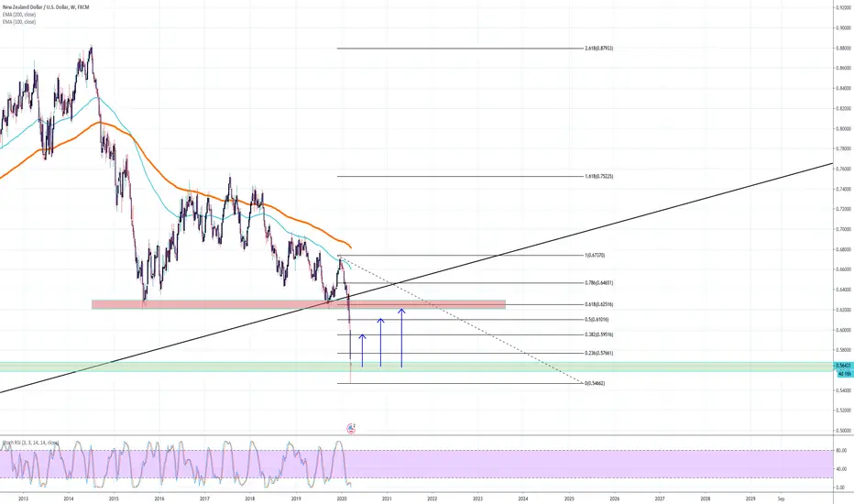Select the EMA (200, close) indicator label
854x504 pixels.
click(19, 15)
